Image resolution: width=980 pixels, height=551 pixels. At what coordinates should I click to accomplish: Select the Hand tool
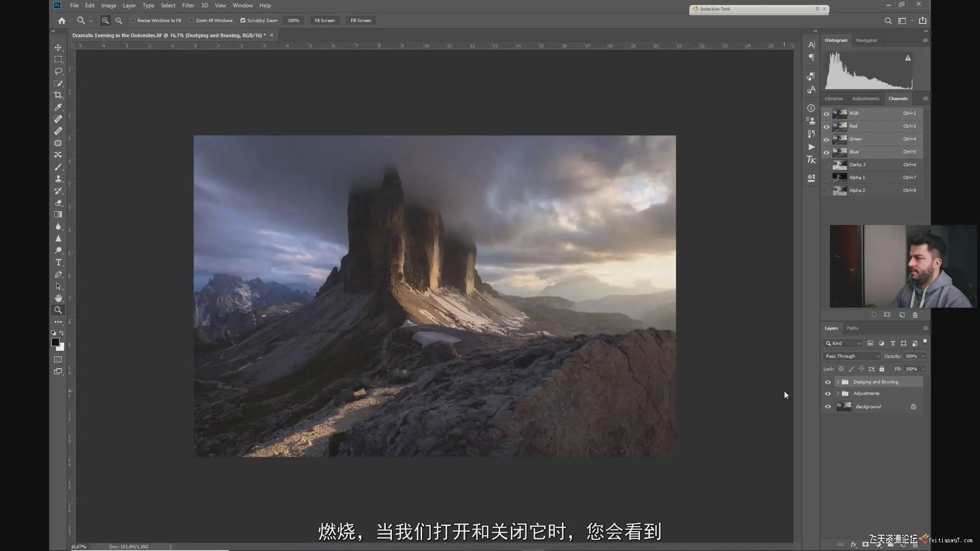point(58,298)
